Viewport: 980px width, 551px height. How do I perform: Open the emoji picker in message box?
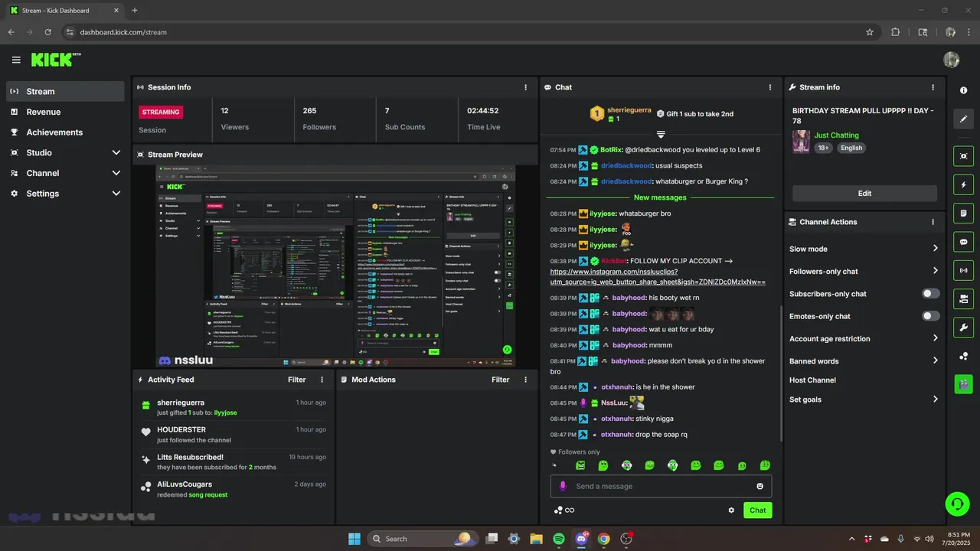(x=759, y=486)
